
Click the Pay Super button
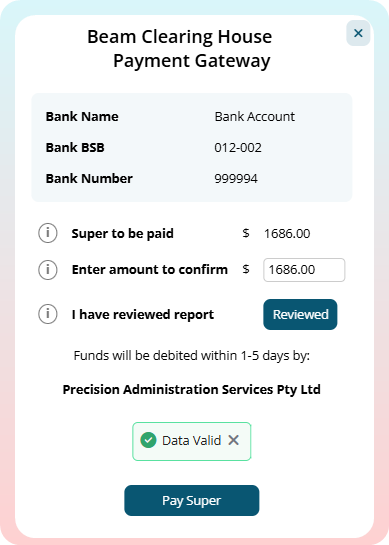tap(192, 501)
